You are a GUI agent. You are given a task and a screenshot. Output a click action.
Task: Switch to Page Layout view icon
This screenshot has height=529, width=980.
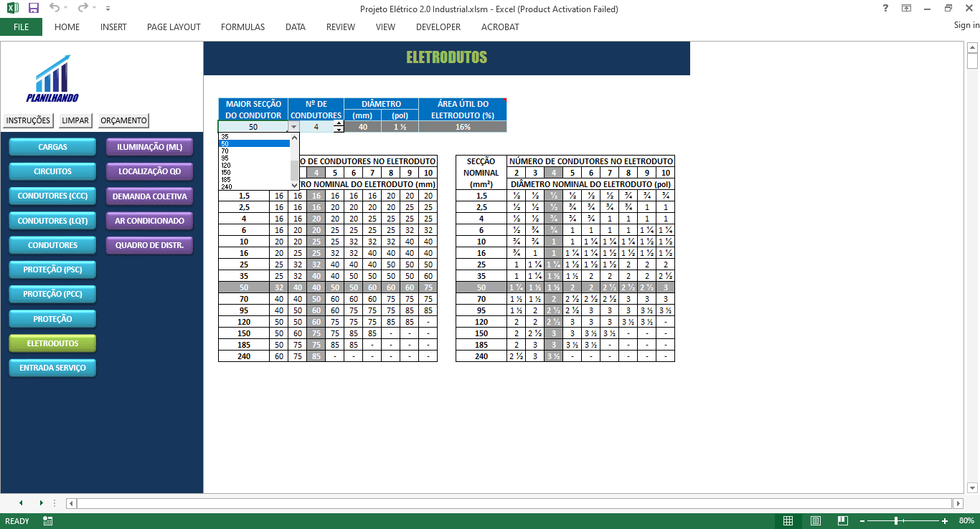pyautogui.click(x=816, y=520)
